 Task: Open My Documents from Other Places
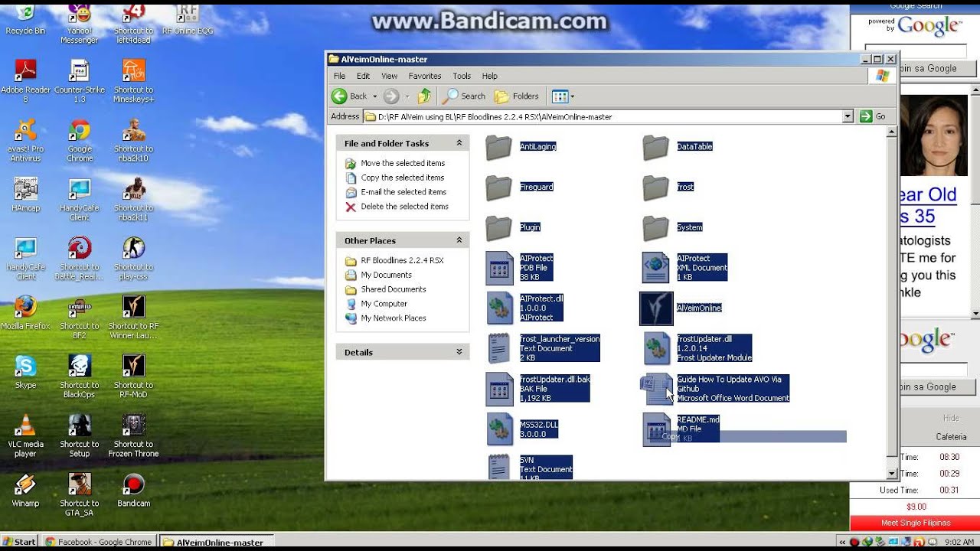(386, 275)
